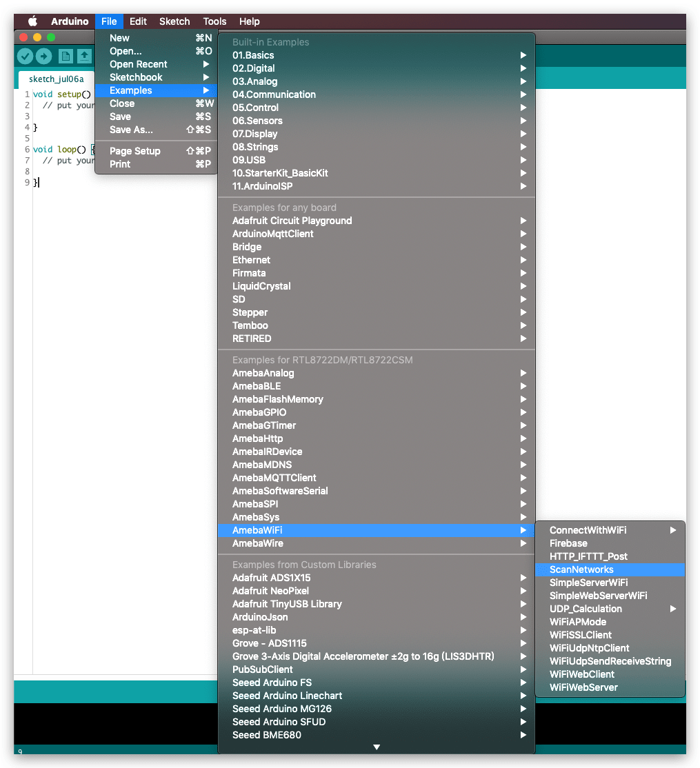Open the WiFiSSLClient example

click(x=610, y=635)
